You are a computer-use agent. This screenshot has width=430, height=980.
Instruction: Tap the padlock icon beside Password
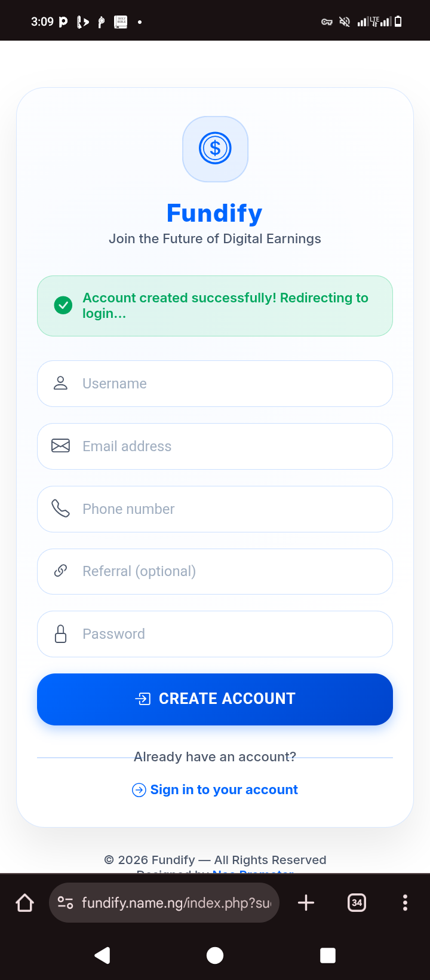[60, 633]
